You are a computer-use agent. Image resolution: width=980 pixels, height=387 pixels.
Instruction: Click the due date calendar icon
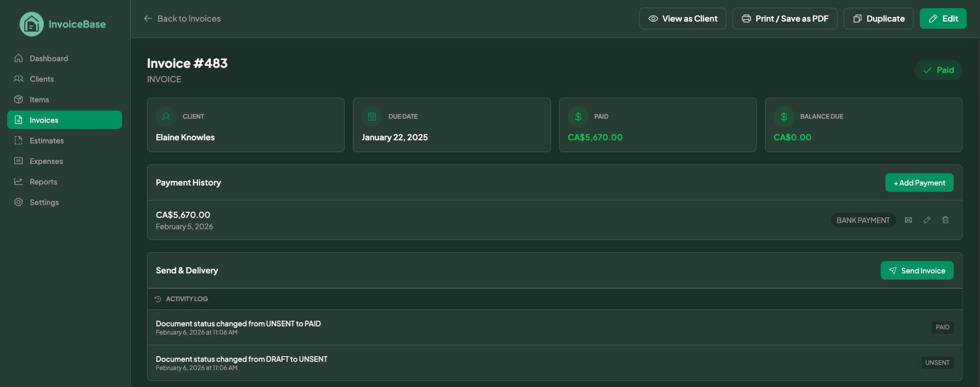pyautogui.click(x=372, y=117)
